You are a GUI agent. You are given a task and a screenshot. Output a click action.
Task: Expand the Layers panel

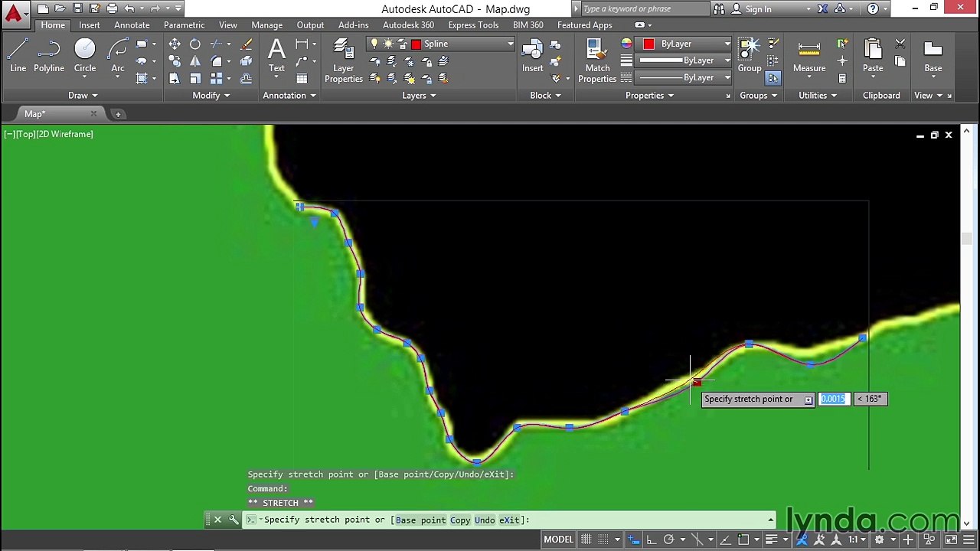(419, 96)
